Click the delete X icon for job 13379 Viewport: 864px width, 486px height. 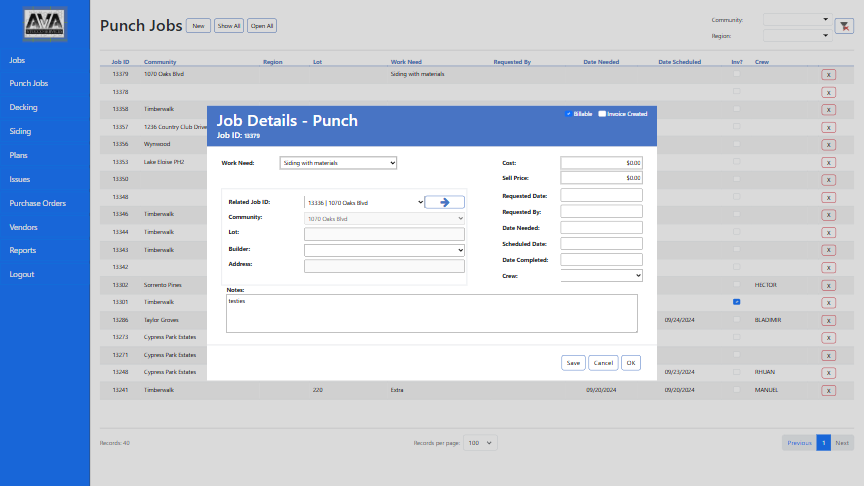click(x=828, y=74)
